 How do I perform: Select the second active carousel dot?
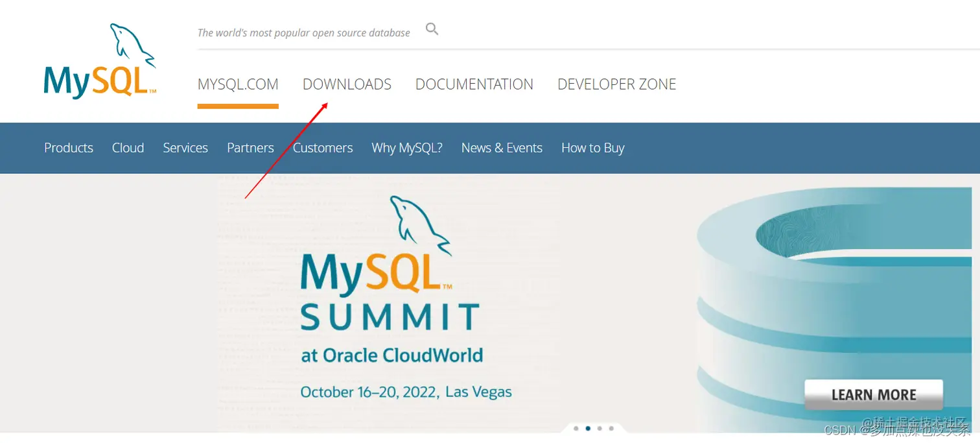click(588, 429)
